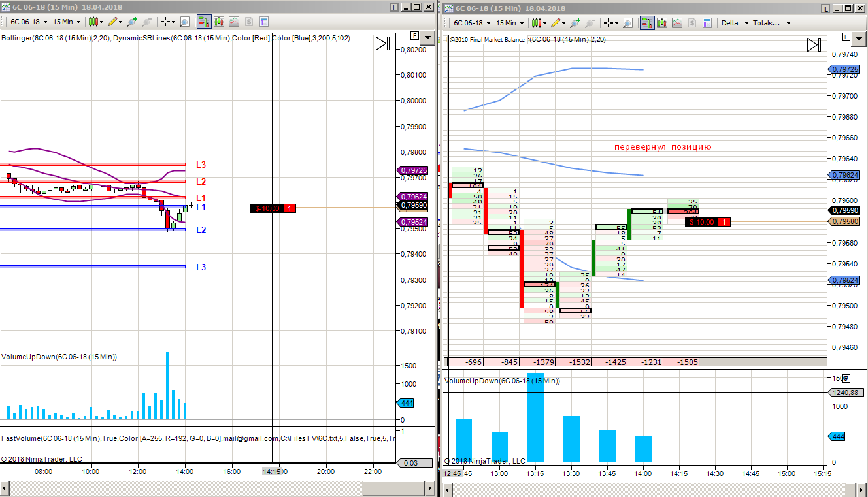Screen dimensions: 868x497
Task: Open Indicators icon in left chart toolbar
Action: tap(233, 22)
